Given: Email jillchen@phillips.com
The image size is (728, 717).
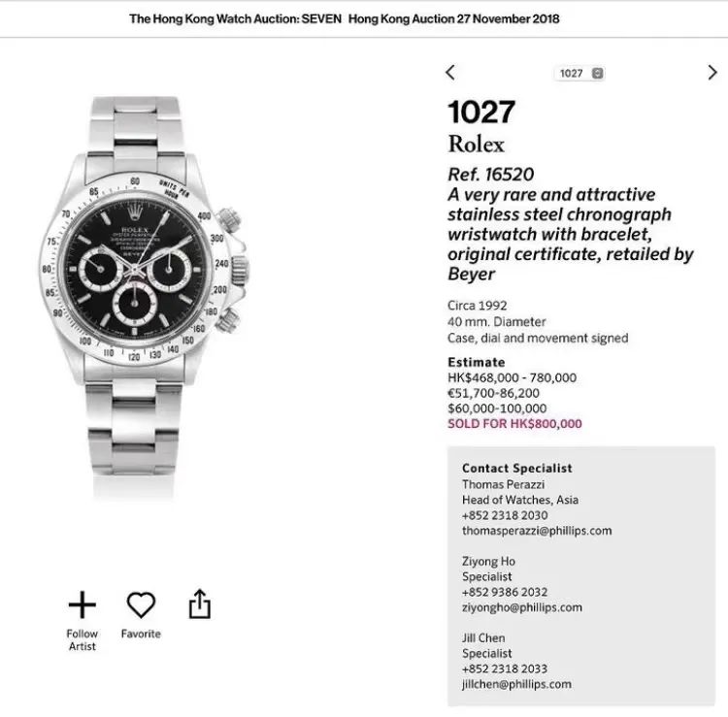Looking at the screenshot, I should click(x=516, y=684).
